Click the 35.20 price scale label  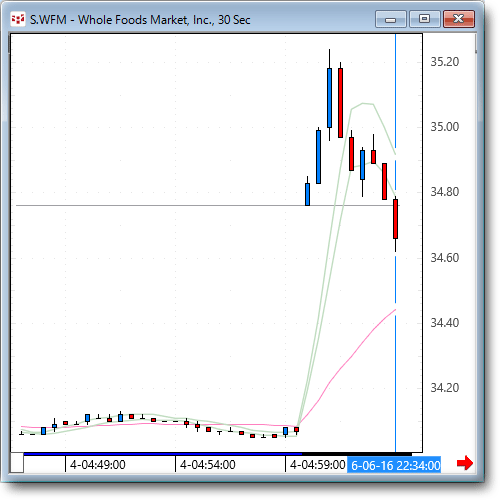(445, 62)
